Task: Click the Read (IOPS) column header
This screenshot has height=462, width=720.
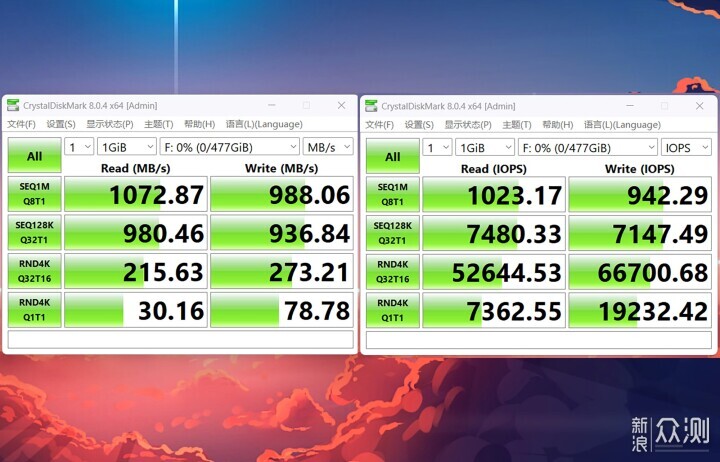Action: [494, 169]
